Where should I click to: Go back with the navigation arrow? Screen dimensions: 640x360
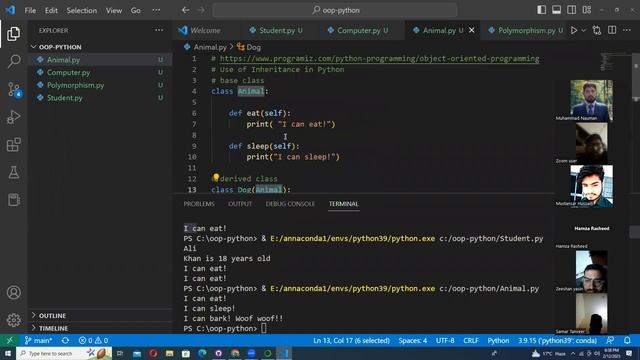185,10
